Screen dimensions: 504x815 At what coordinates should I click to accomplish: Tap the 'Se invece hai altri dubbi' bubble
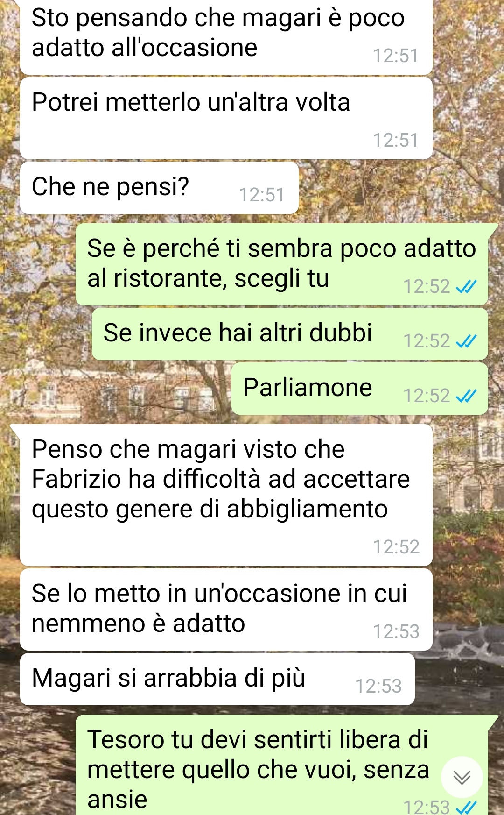pyautogui.click(x=290, y=333)
